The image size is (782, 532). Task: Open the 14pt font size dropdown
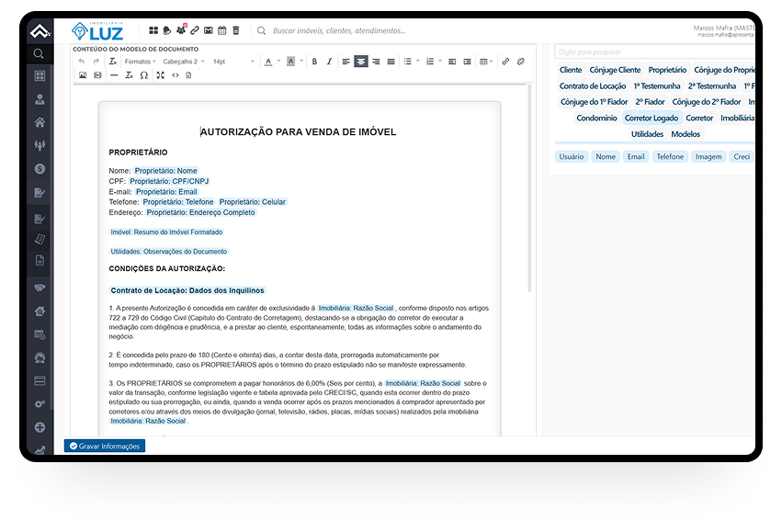234,62
